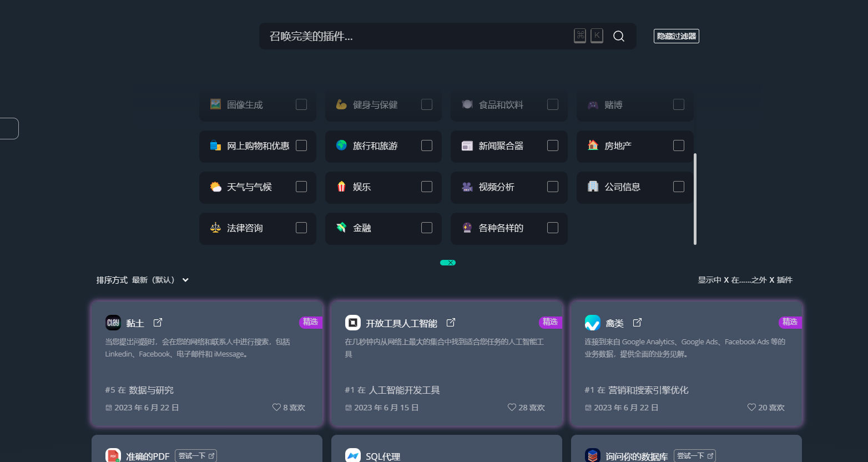
Task: Click the 新闻聚合器 newspaper icon
Action: 467,145
